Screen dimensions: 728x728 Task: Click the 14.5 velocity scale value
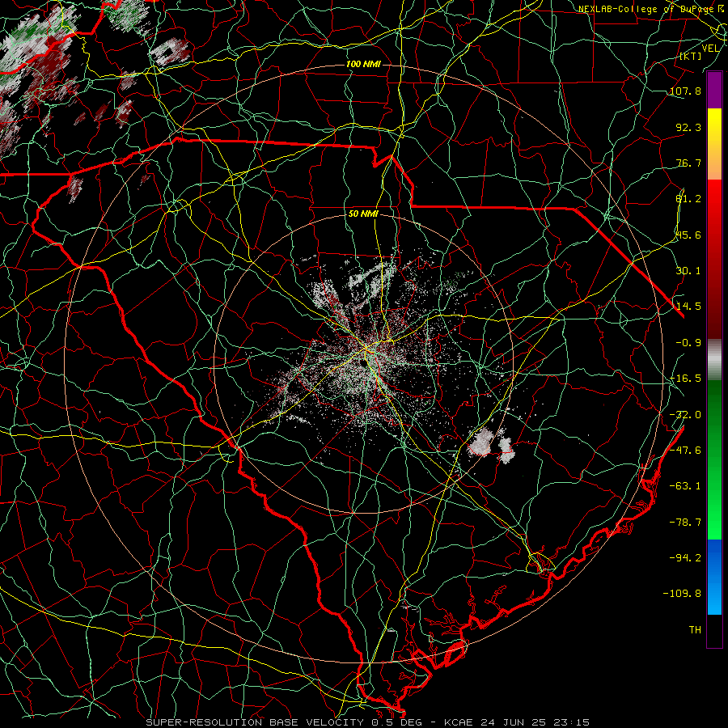click(688, 307)
